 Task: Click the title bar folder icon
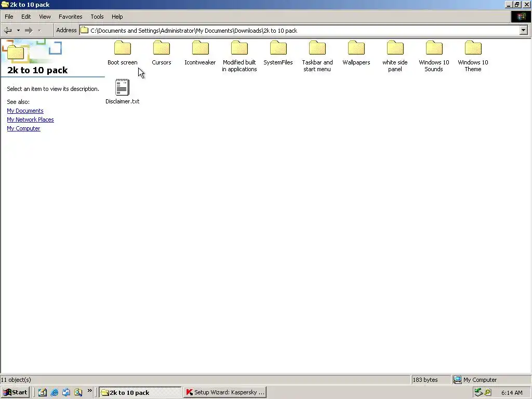5,4
